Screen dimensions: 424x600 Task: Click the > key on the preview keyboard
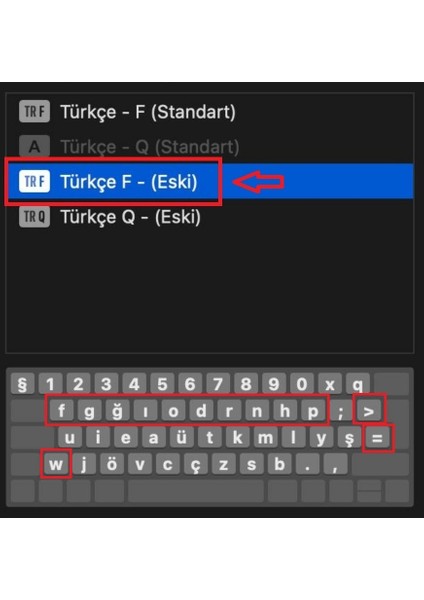(x=369, y=411)
